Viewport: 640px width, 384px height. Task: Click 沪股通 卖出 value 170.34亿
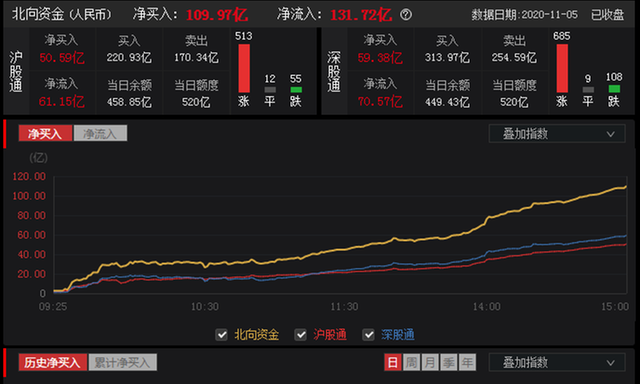point(196,58)
